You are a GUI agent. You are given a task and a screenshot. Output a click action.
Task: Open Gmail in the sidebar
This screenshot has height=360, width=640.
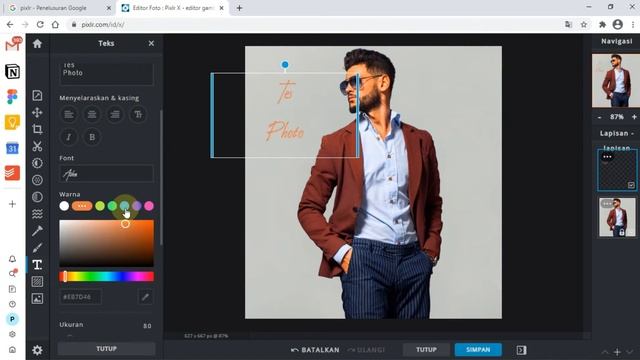click(13, 44)
